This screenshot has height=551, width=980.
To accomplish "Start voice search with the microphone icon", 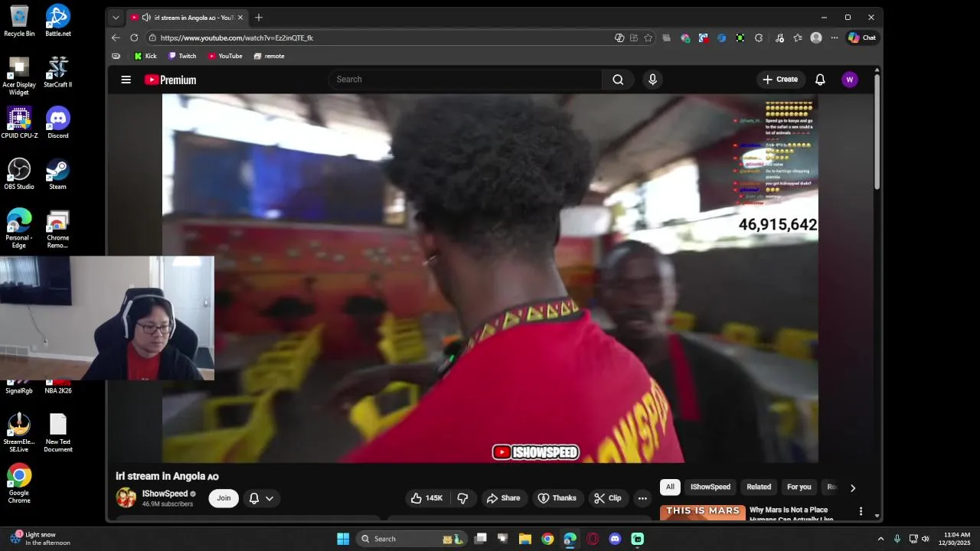I will [652, 80].
